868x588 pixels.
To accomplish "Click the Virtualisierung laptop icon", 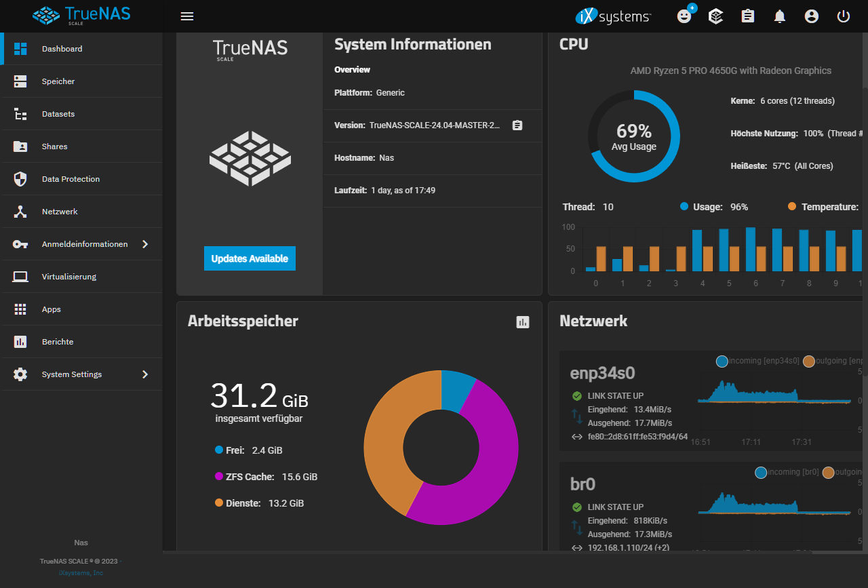I will 20,277.
